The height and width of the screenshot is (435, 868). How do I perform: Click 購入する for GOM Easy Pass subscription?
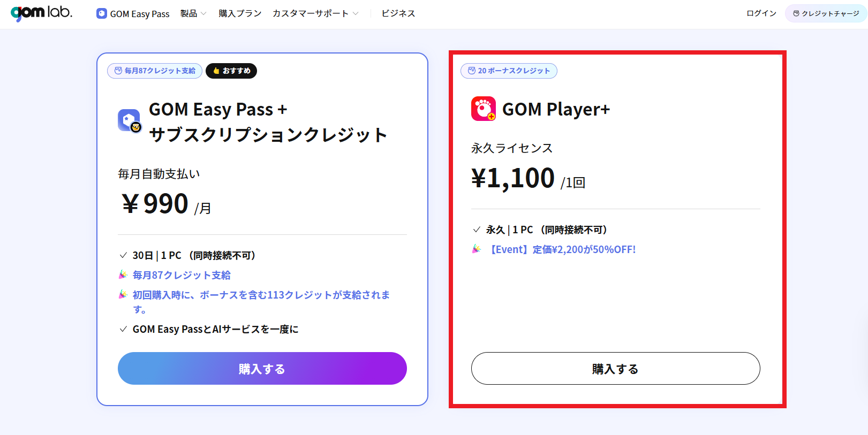click(x=262, y=368)
